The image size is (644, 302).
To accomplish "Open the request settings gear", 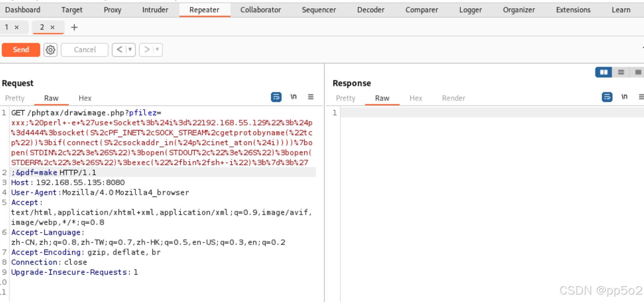I will pos(50,50).
